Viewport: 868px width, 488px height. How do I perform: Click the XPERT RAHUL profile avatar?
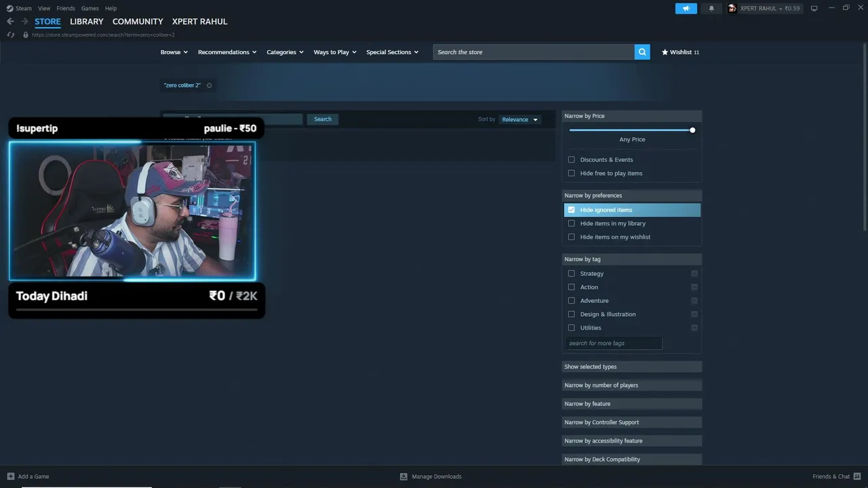[x=732, y=8]
